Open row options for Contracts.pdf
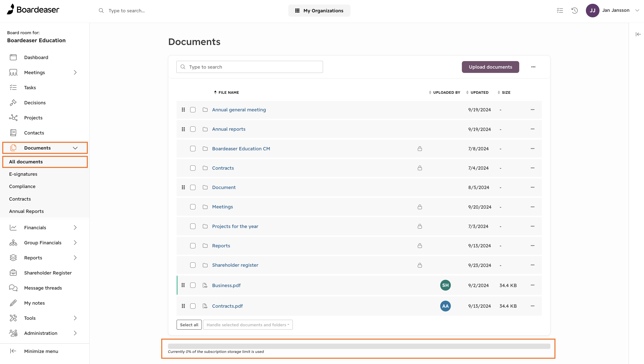Image resolution: width=644 pixels, height=364 pixels. point(533,306)
